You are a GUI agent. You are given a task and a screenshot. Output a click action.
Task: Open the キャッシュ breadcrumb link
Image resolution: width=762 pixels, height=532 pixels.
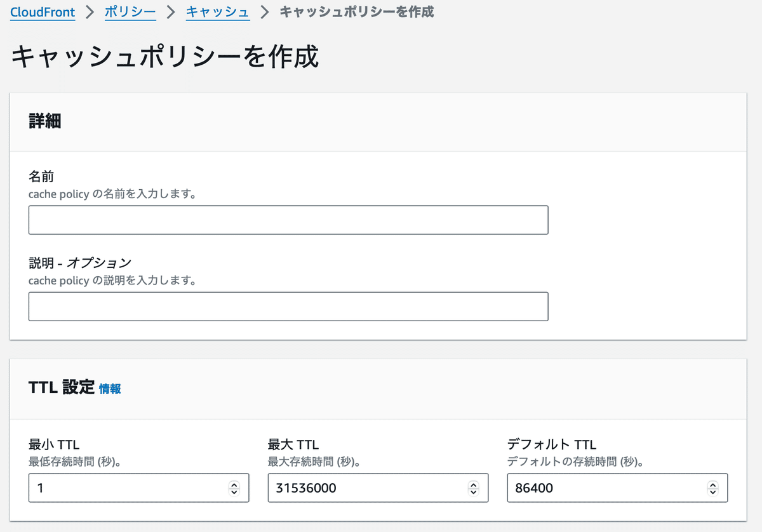[x=218, y=11]
